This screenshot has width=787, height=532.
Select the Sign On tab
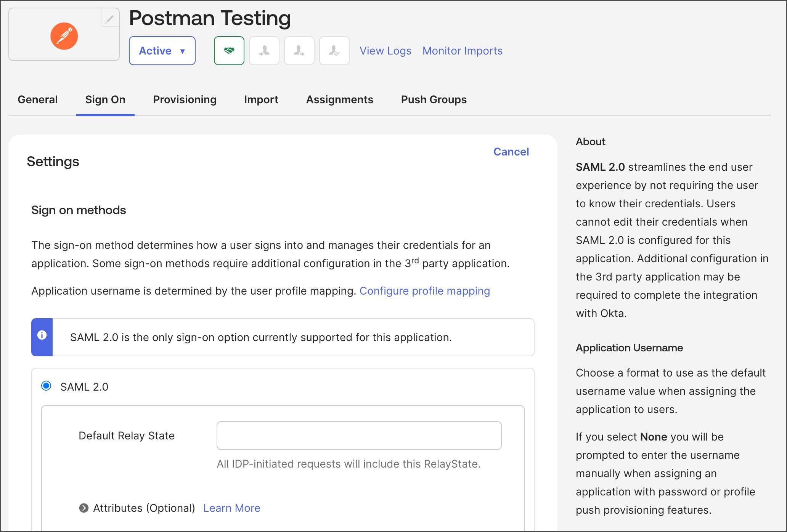105,99
